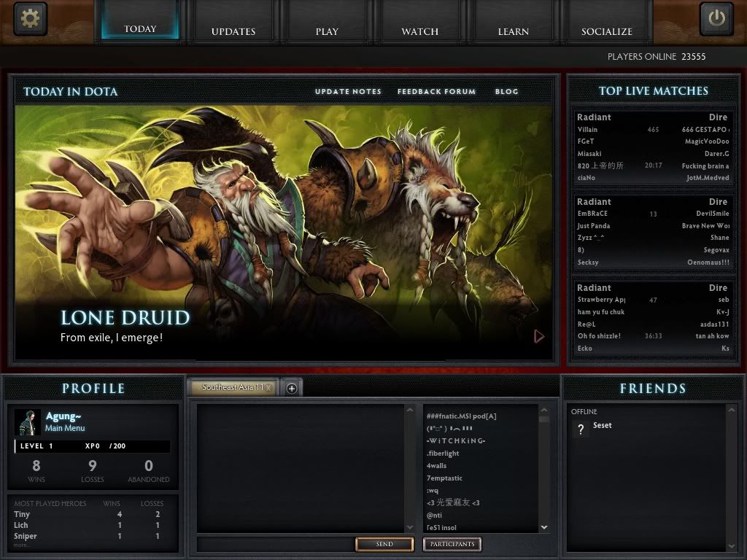Click chat log scroll-up arrow

[x=410, y=410]
